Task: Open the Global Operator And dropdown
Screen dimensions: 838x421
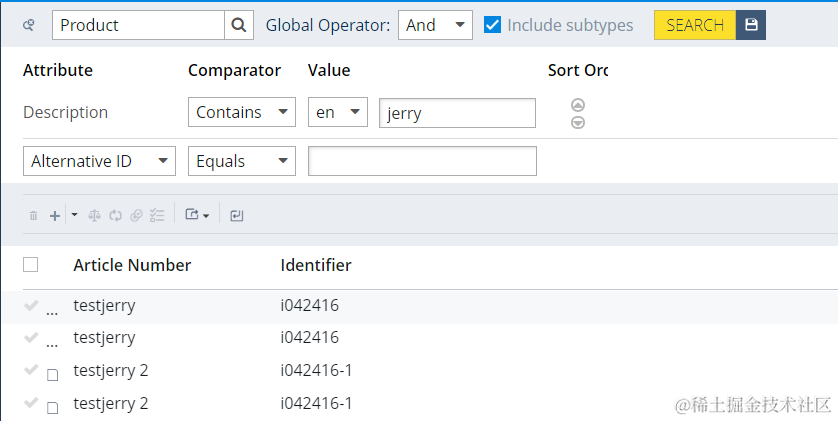Action: (x=435, y=25)
